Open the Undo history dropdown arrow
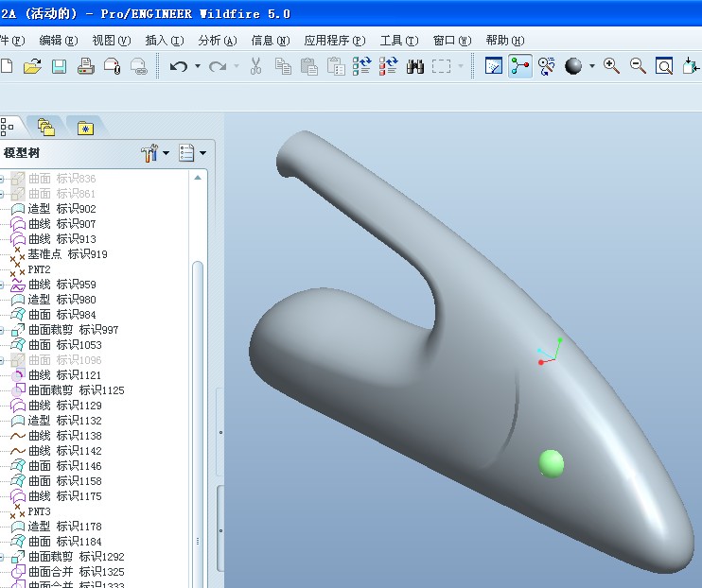Image resolution: width=702 pixels, height=588 pixels. pos(198,66)
